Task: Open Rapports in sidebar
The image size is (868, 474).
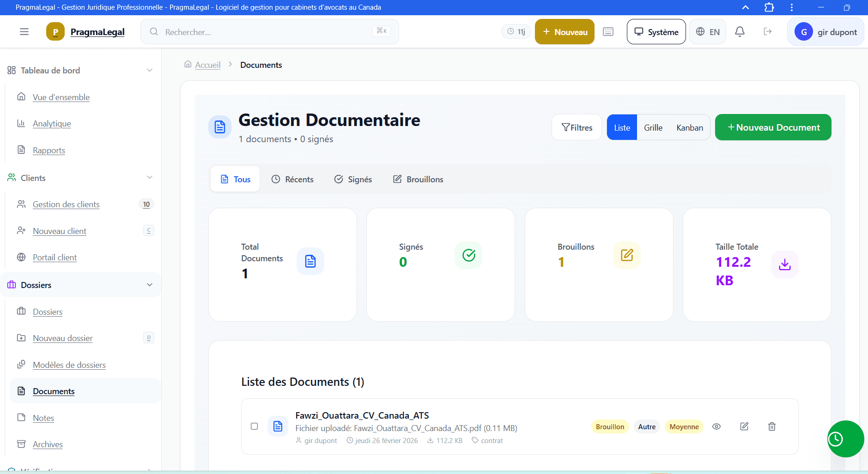Action: tap(49, 150)
